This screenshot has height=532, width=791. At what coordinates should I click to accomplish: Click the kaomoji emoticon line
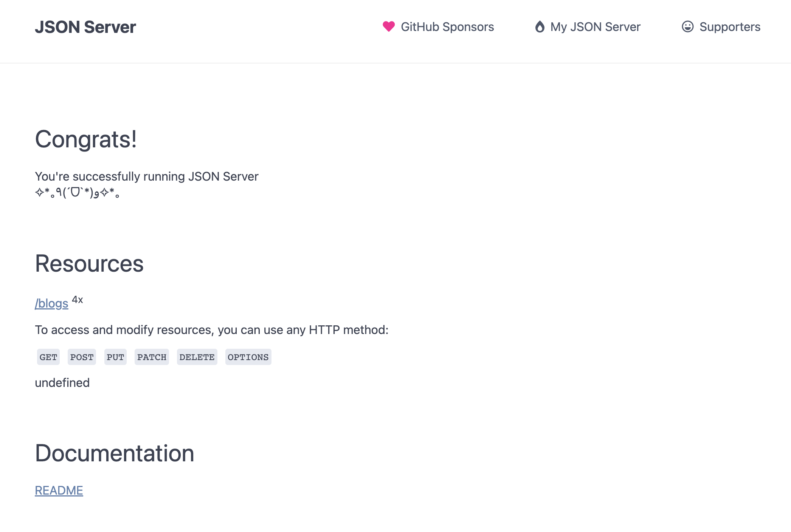pos(77,193)
